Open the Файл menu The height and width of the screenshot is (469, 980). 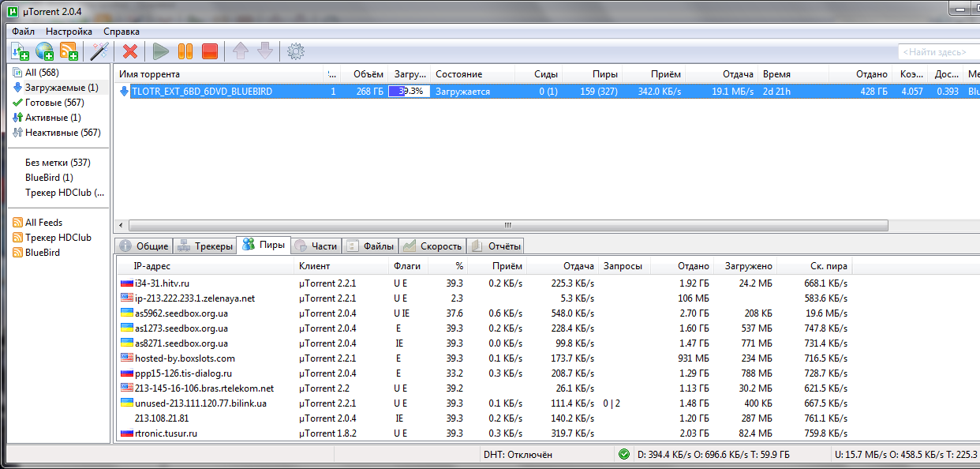pos(23,32)
